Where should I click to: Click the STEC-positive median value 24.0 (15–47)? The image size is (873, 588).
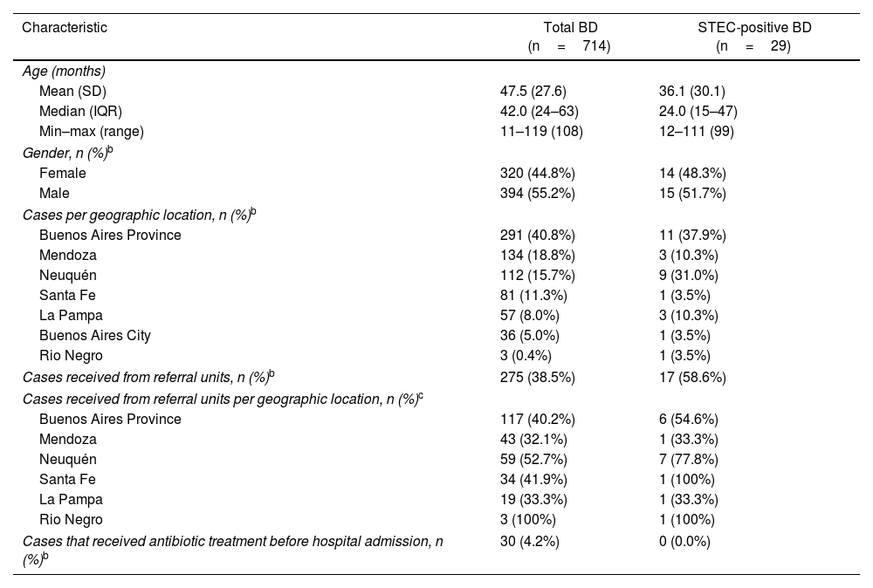[x=698, y=112]
